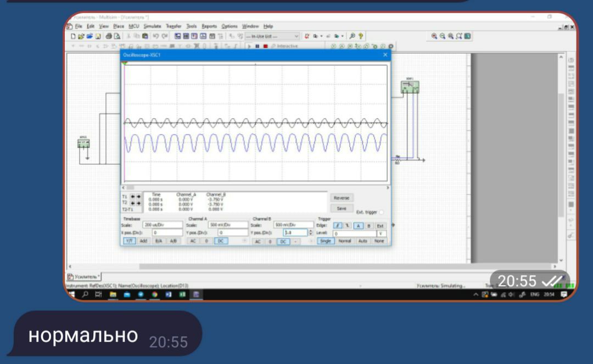Viewport: 593px width, 364px height.
Task: Click the Chrome icon on the Windows taskbar
Action: pyautogui.click(x=155, y=294)
